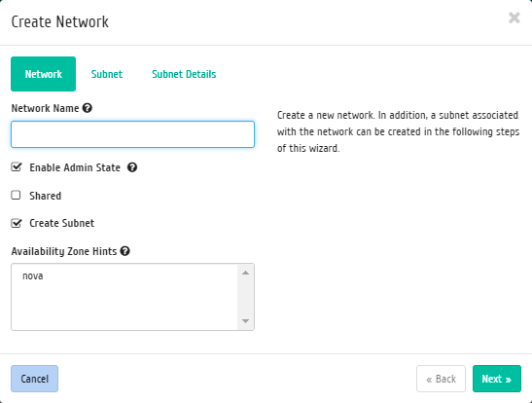Click the Availability Zone Hints help icon
The image size is (532, 403).
click(x=124, y=251)
